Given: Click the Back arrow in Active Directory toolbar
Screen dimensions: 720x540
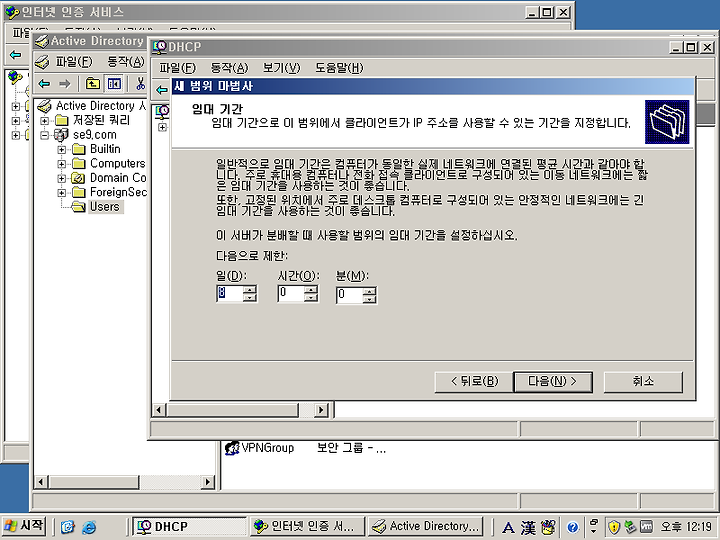Looking at the screenshot, I should point(44,84).
